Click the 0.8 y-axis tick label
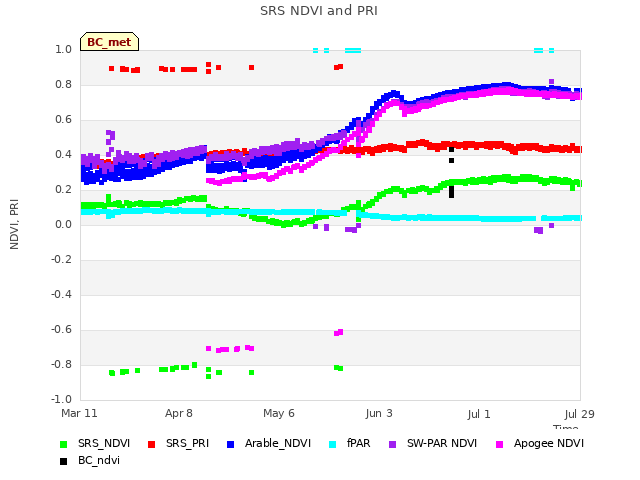The width and height of the screenshot is (640, 480). (63, 85)
